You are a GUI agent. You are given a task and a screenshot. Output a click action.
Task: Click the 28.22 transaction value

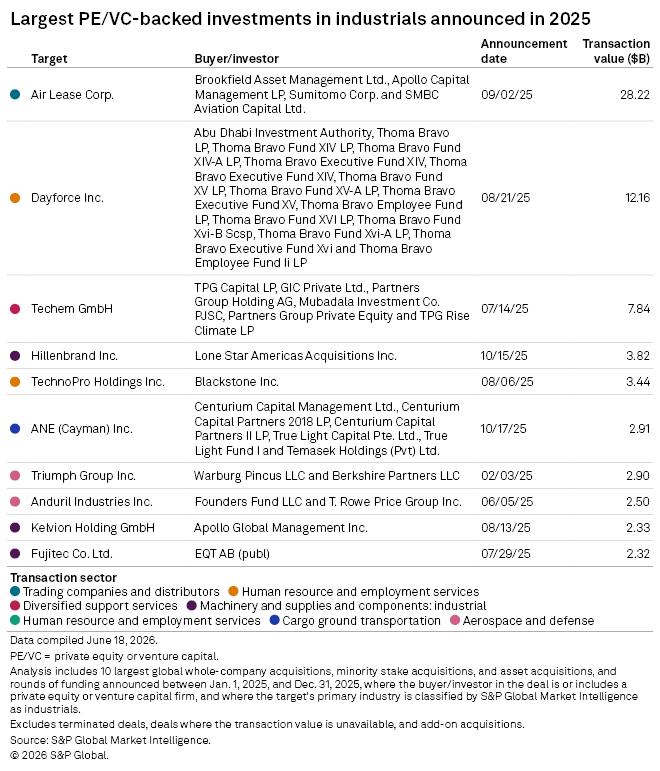[x=635, y=94]
